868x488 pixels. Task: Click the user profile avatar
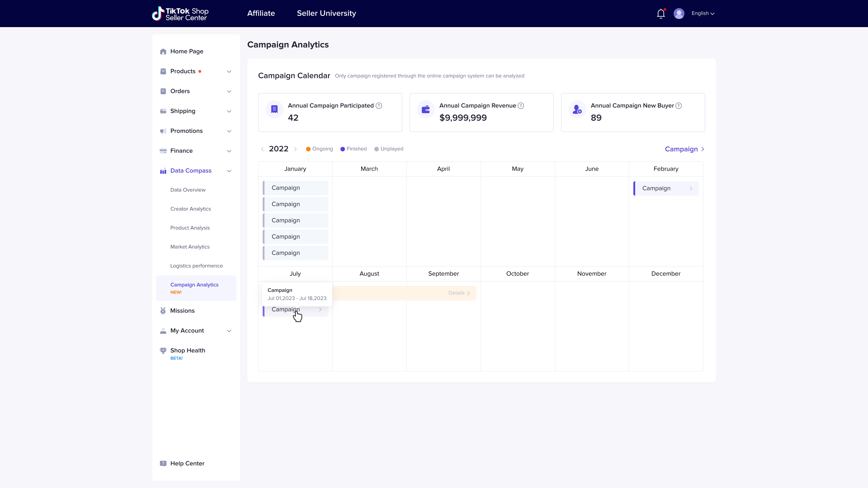pos(679,14)
